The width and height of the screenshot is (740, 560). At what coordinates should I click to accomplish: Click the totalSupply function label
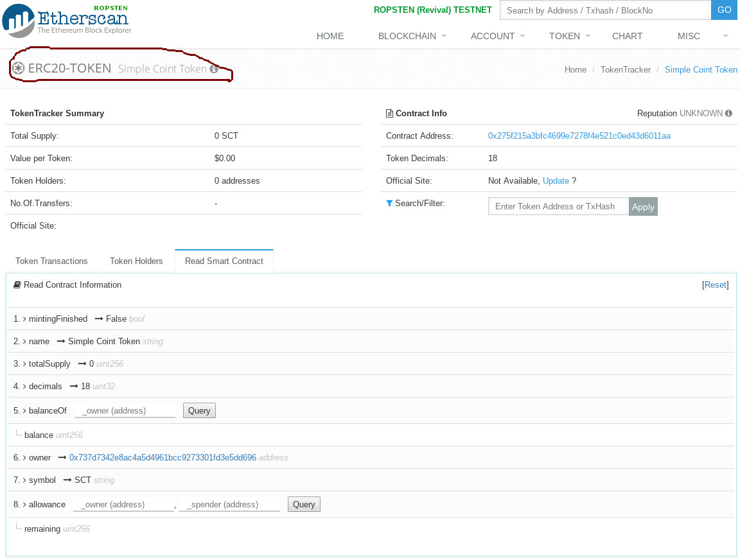[49, 363]
